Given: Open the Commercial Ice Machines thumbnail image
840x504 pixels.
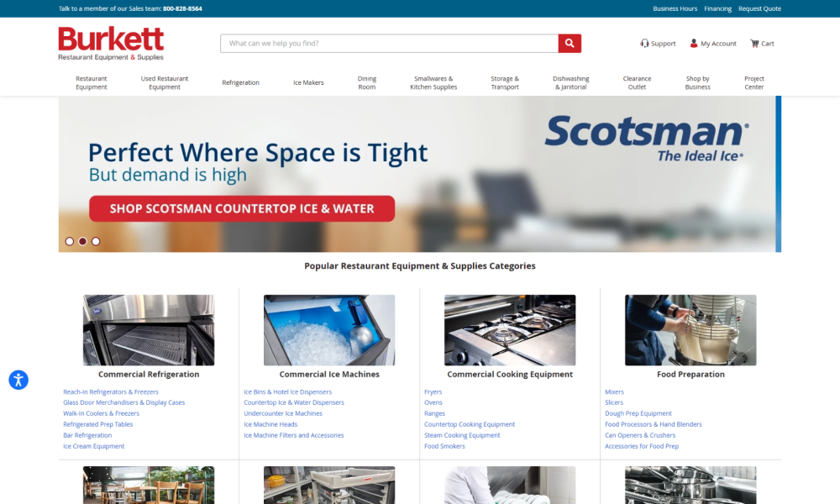Looking at the screenshot, I should 329,330.
